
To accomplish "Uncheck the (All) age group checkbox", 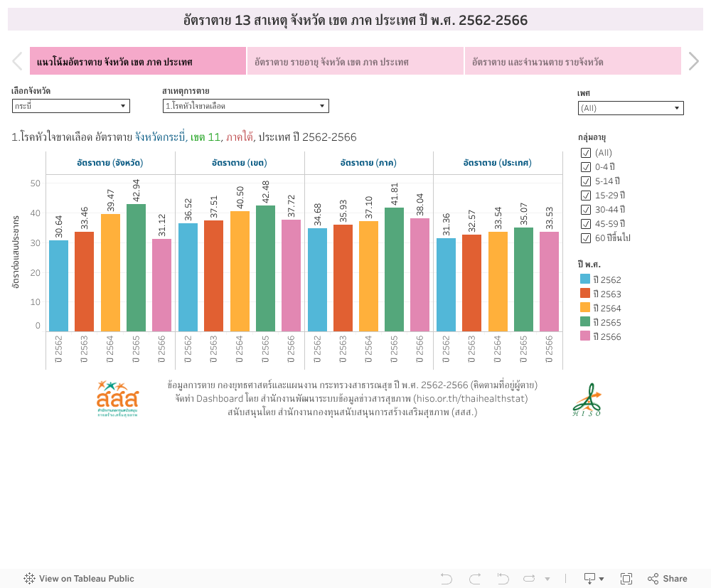I will click(586, 152).
